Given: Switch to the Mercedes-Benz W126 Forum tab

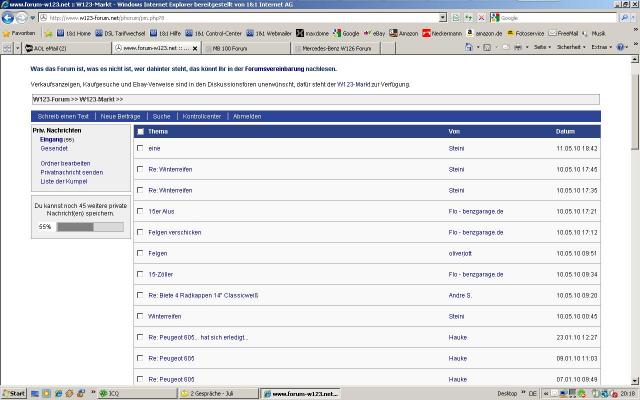Looking at the screenshot, I should (308, 47).
